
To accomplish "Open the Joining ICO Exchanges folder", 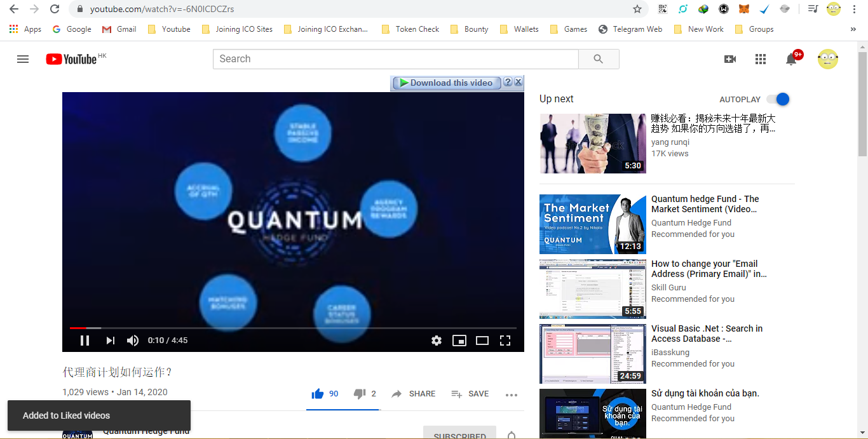I will click(327, 29).
